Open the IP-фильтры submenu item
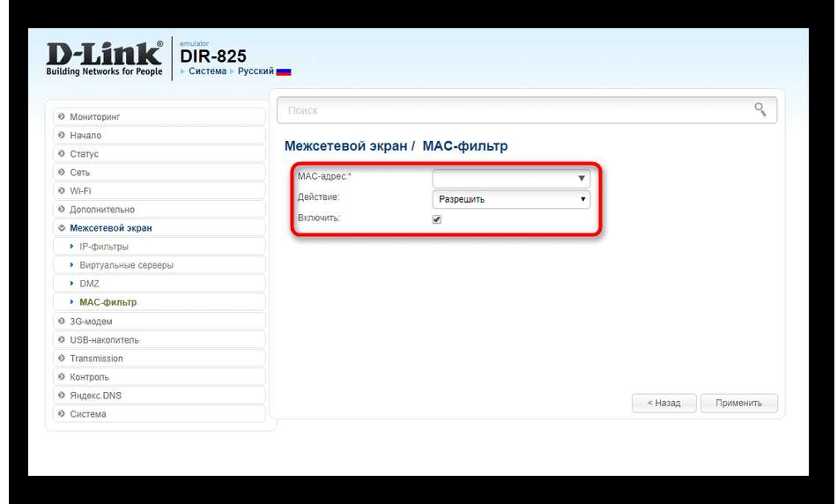This screenshot has height=504, width=837. [159, 247]
